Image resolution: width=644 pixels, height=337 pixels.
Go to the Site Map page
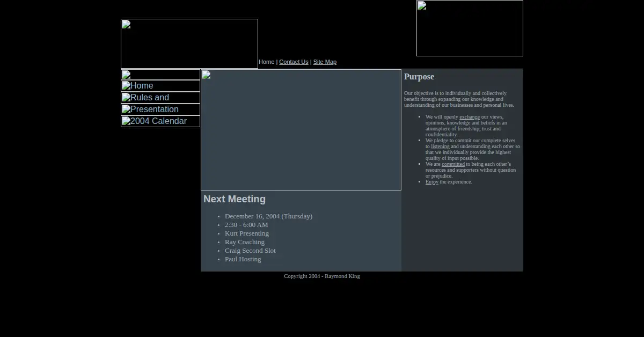325,62
